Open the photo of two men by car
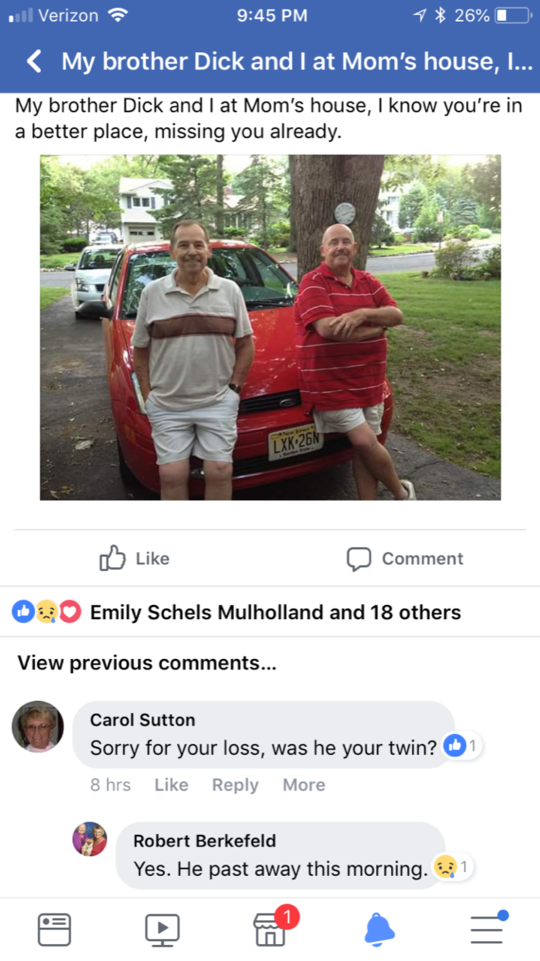Viewport: 540px width, 961px height. (x=270, y=327)
